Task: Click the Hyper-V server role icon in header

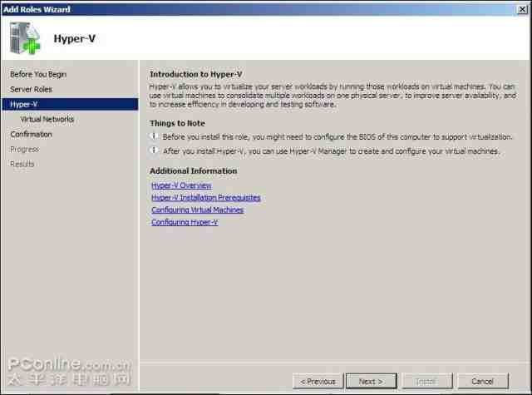Action: [25, 38]
